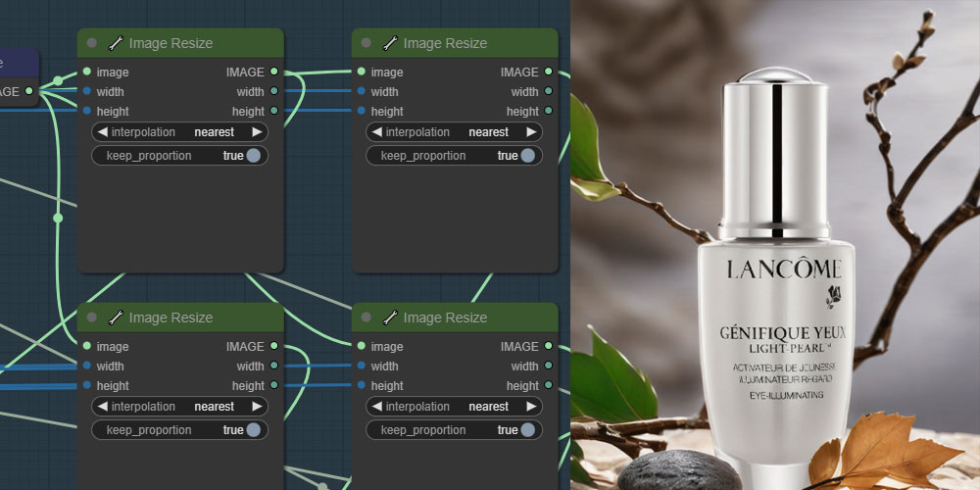This screenshot has width=980, height=490.
Task: Open interpolation 'nearest' value on top-left node
Action: [x=215, y=132]
